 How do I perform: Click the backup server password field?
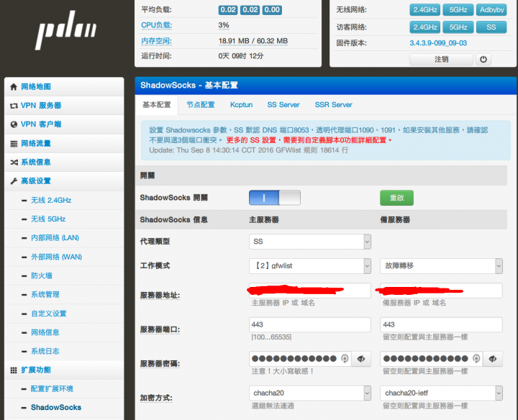point(432,359)
